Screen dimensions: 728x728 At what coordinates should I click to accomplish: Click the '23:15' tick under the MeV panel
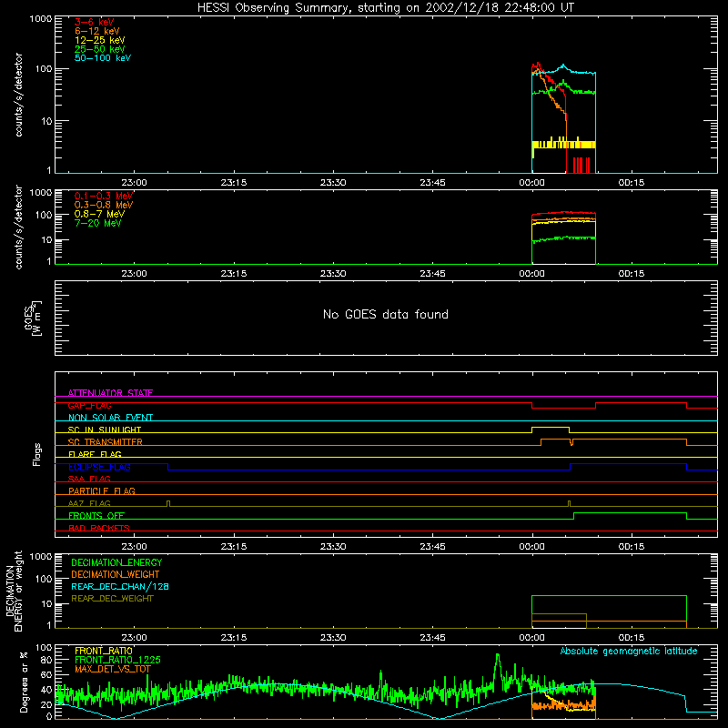click(234, 274)
